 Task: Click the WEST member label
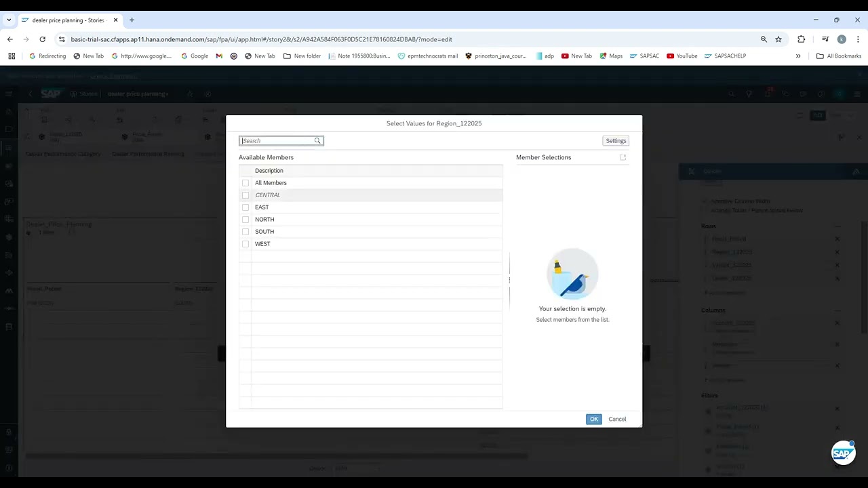click(x=262, y=244)
